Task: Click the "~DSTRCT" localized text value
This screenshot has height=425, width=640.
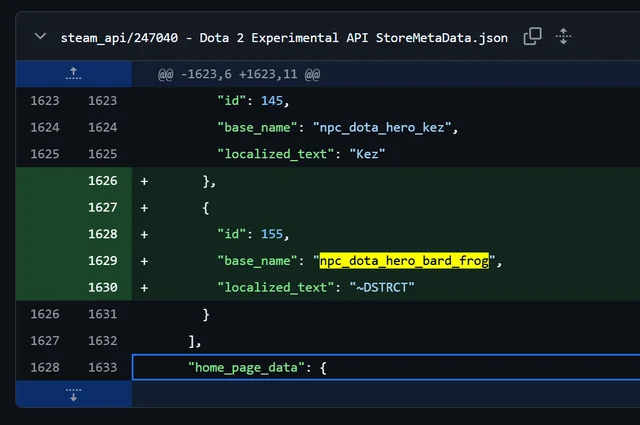Action: tap(382, 287)
